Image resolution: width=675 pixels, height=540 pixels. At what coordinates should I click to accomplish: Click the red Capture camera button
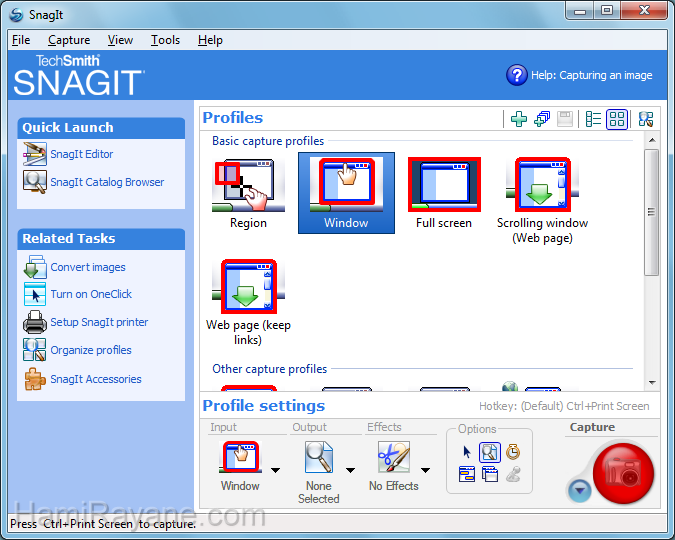click(x=623, y=474)
